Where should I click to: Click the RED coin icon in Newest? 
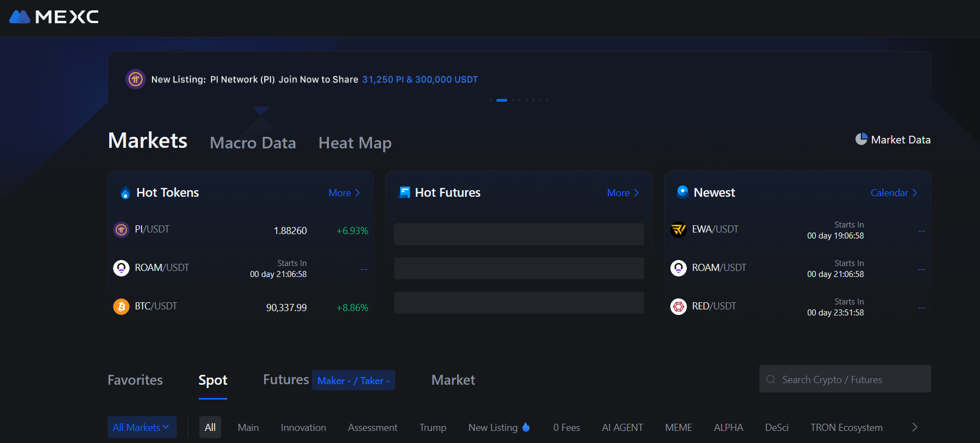(x=679, y=307)
